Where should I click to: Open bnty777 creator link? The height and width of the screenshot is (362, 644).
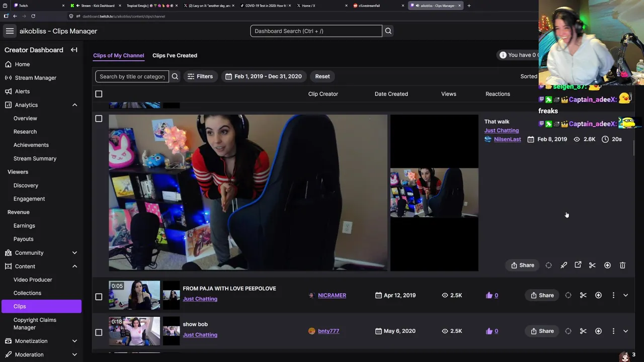[x=329, y=331]
